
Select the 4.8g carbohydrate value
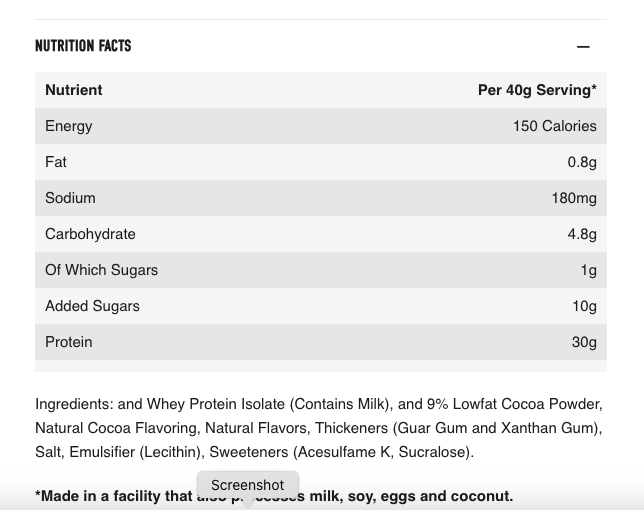tap(582, 234)
